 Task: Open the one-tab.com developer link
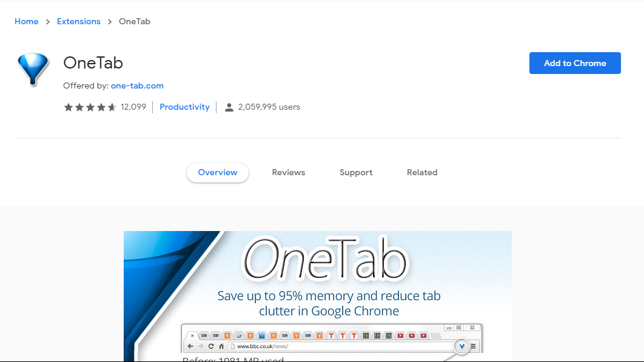tap(137, 85)
